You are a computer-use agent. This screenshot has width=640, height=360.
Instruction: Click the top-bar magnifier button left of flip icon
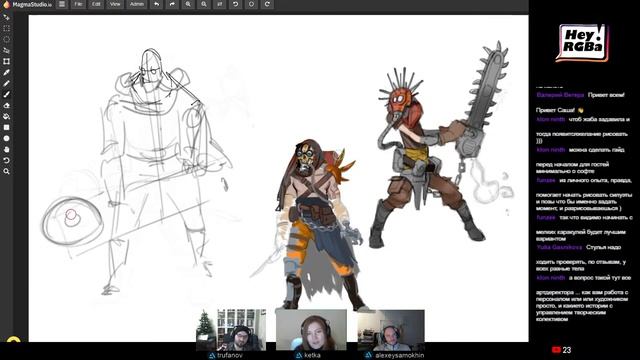[x=204, y=4]
